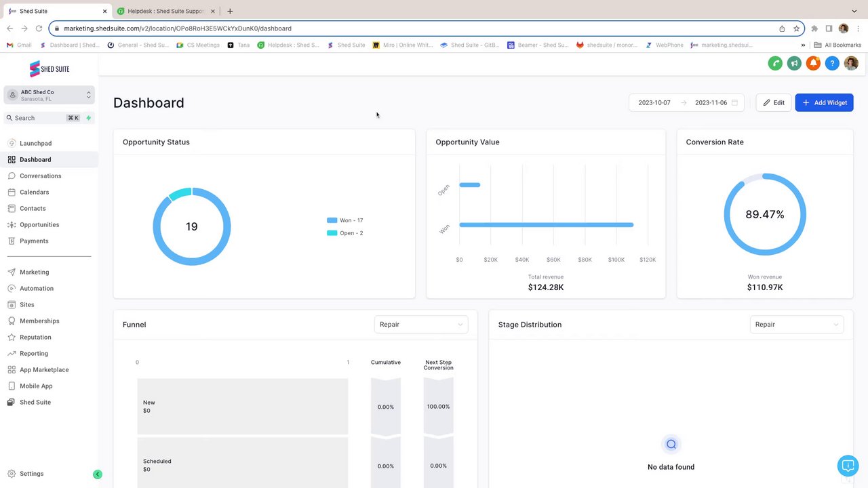Image resolution: width=868 pixels, height=488 pixels.
Task: Go to Automation in the sidebar
Action: [49, 289]
